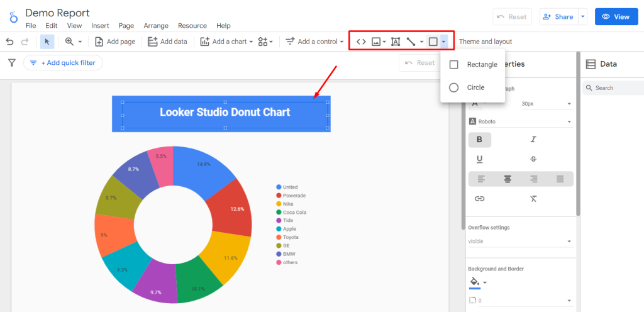The width and height of the screenshot is (644, 312).
Task: Open the zoom level dropdown arrow
Action: click(80, 42)
